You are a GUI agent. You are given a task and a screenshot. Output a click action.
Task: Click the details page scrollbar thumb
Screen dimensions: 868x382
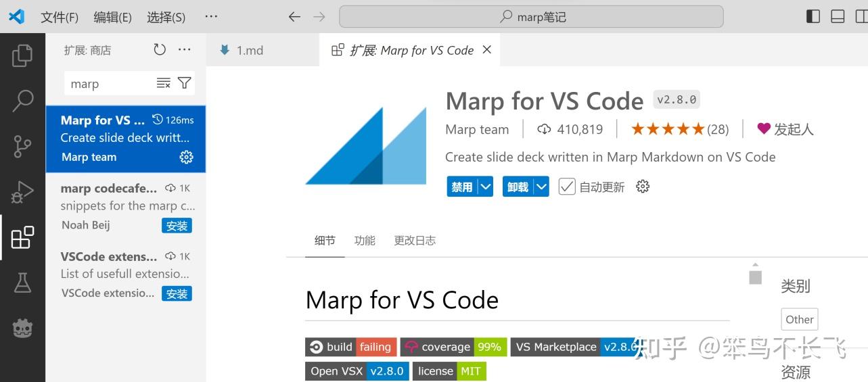pyautogui.click(x=756, y=277)
